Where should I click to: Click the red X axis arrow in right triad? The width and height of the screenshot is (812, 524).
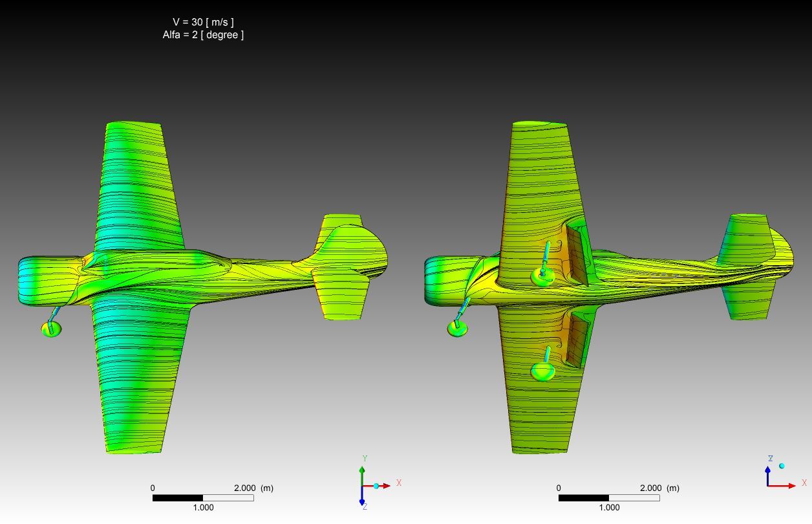tap(787, 485)
